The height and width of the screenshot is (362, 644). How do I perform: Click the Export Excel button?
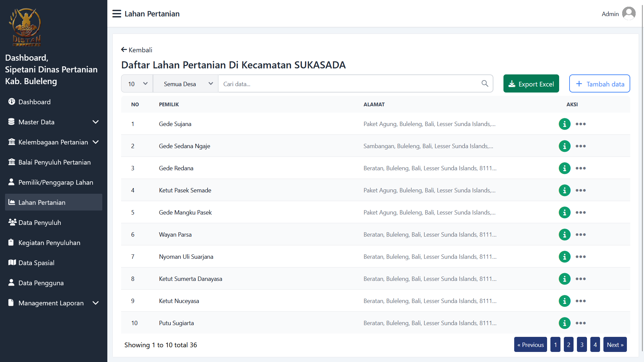pos(531,83)
